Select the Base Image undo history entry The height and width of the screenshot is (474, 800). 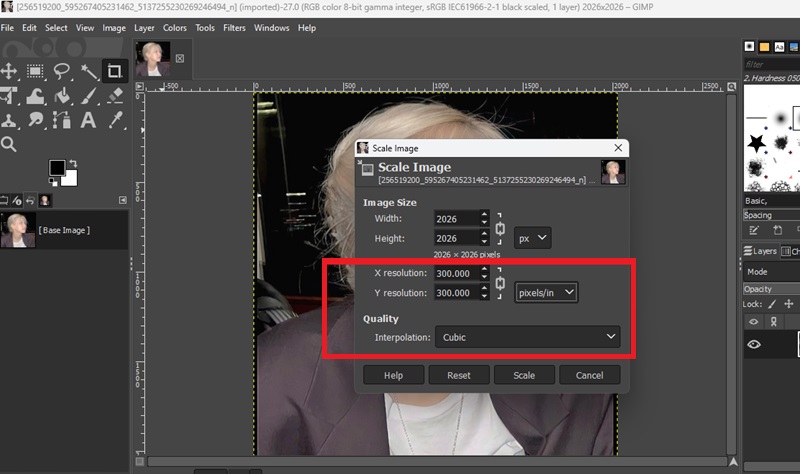pyautogui.click(x=64, y=230)
